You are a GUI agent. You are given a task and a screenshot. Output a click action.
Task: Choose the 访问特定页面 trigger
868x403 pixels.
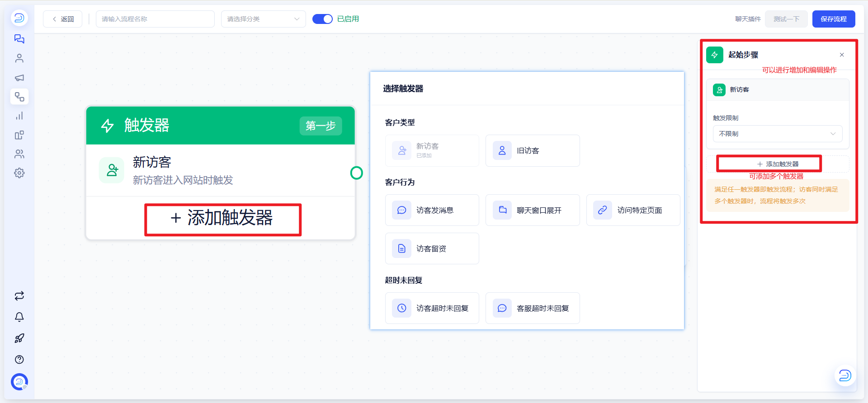633,210
